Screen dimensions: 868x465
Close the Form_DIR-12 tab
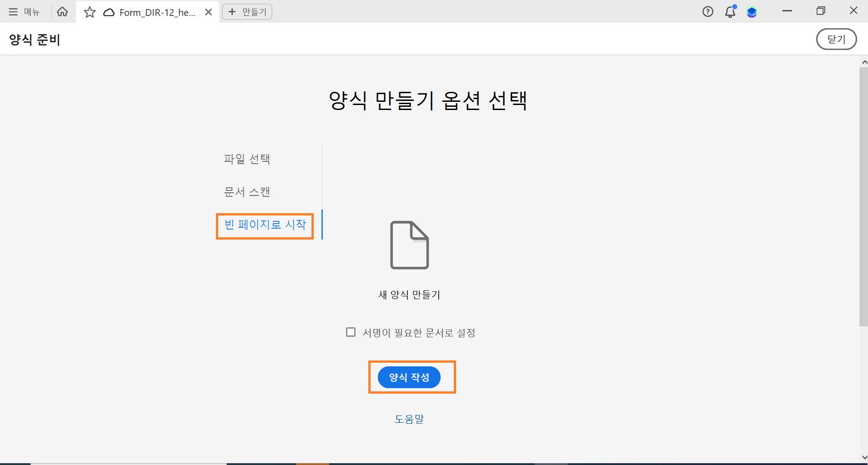pos(209,12)
